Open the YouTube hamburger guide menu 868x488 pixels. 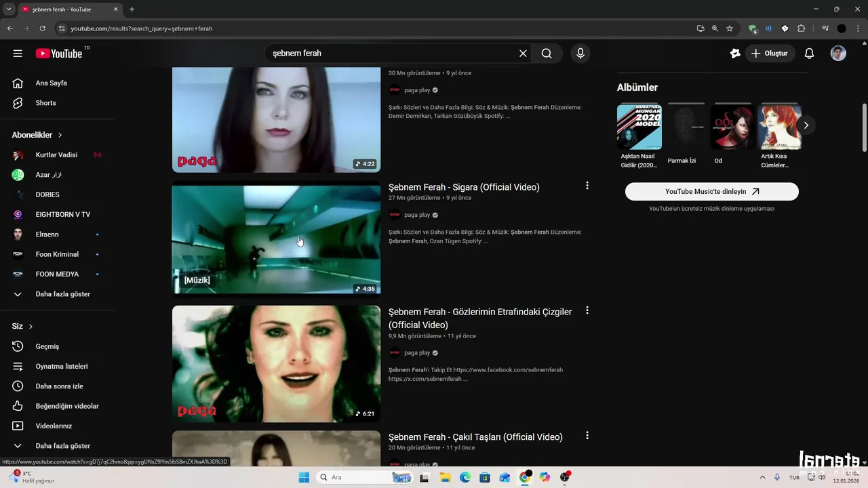click(18, 54)
